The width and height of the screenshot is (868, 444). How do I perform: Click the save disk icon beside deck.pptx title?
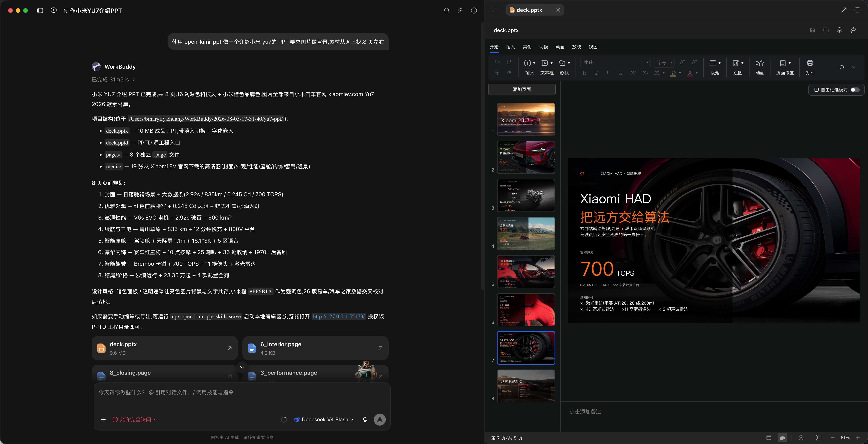click(812, 30)
